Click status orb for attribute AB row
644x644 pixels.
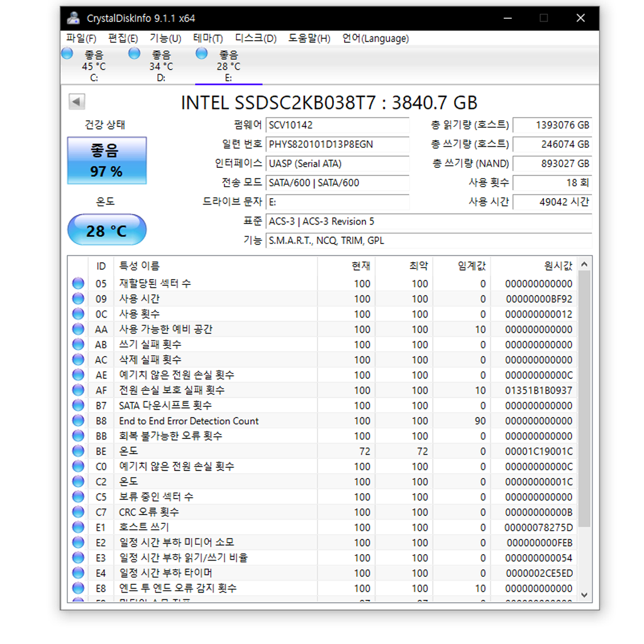coord(78,344)
